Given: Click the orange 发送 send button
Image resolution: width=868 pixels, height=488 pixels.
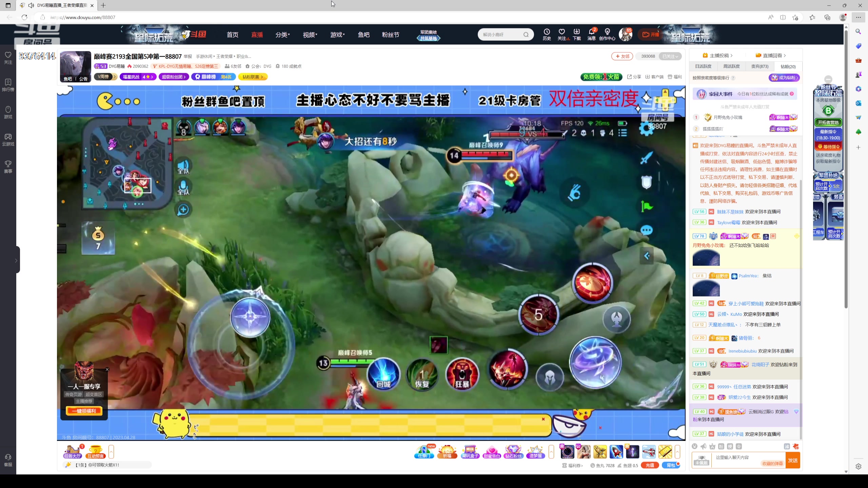Looking at the screenshot, I should tap(792, 460).
